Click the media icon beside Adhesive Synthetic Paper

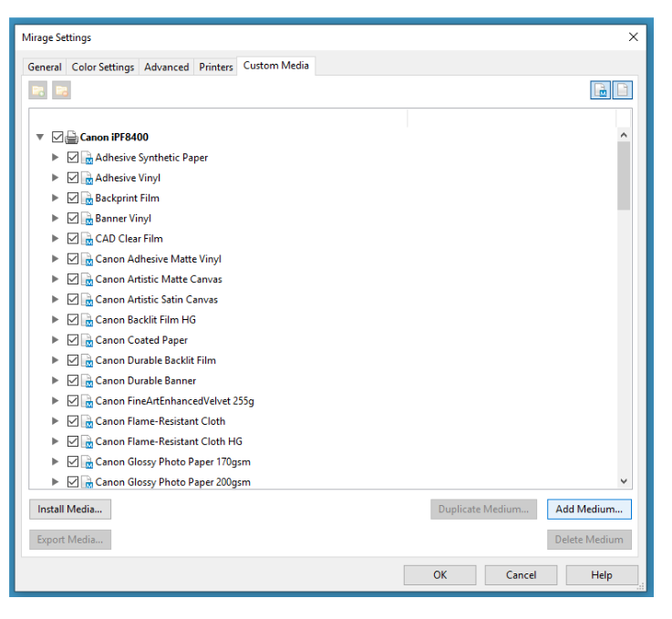(x=88, y=158)
